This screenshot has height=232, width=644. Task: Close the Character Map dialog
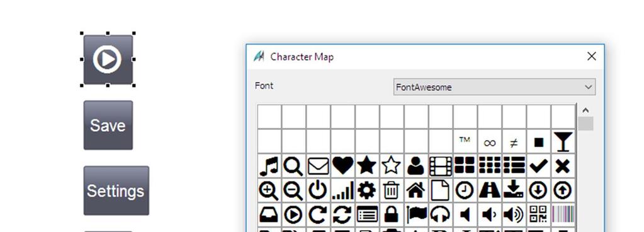(591, 56)
